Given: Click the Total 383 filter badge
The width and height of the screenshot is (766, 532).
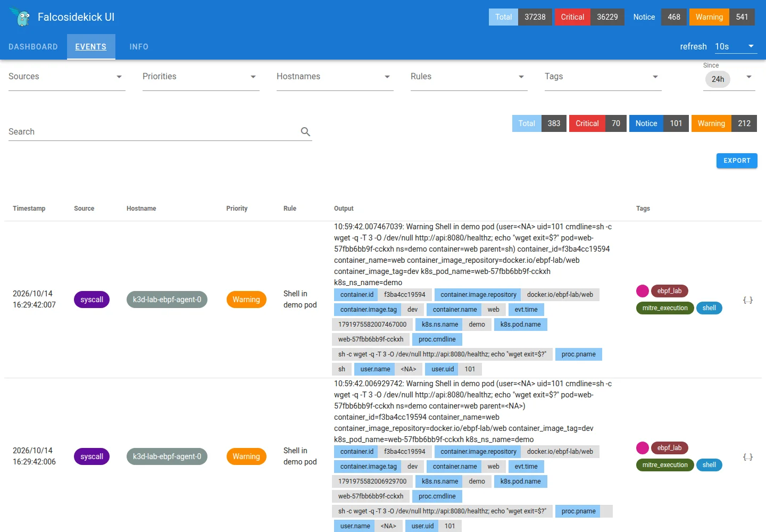Looking at the screenshot, I should point(539,123).
